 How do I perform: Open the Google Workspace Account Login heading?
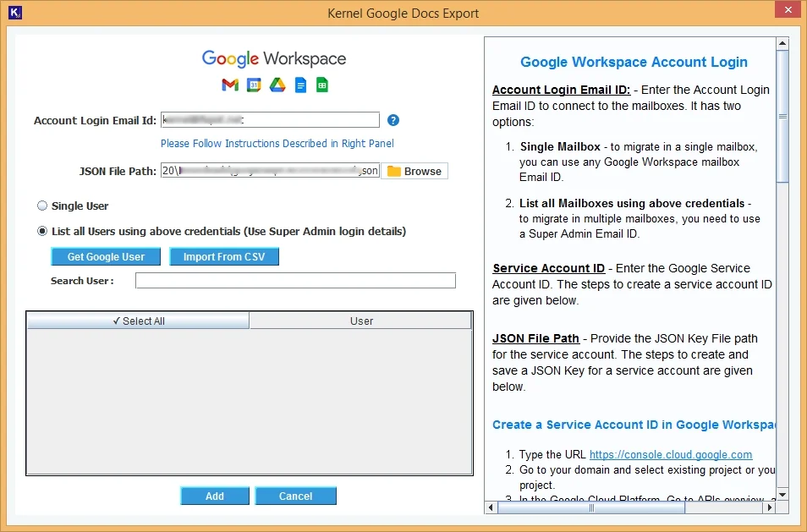(633, 62)
